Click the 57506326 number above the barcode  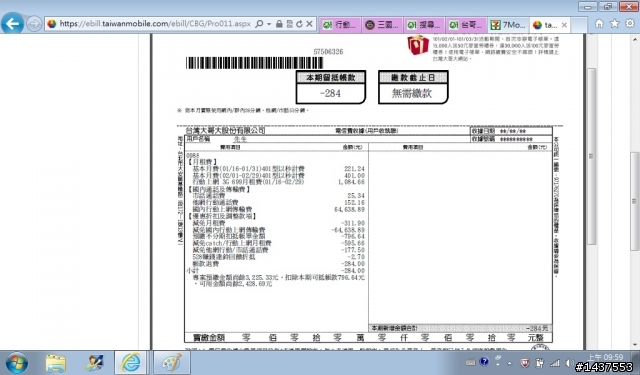pyautogui.click(x=328, y=52)
